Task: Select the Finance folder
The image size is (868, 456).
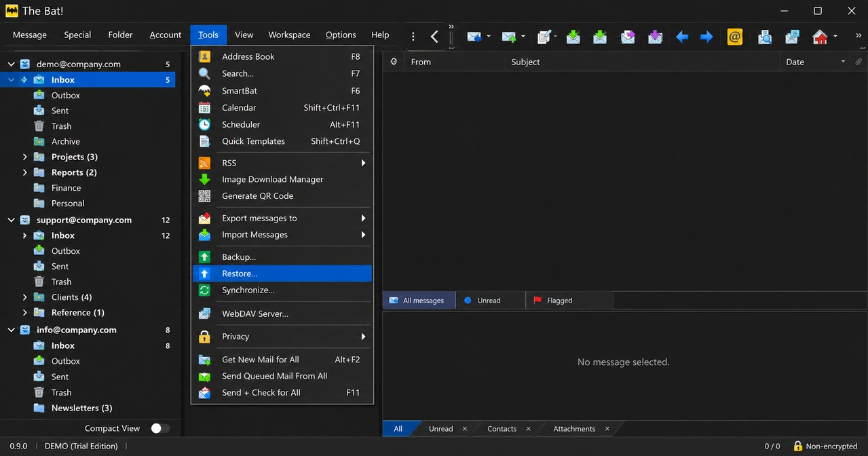Action: 66,188
